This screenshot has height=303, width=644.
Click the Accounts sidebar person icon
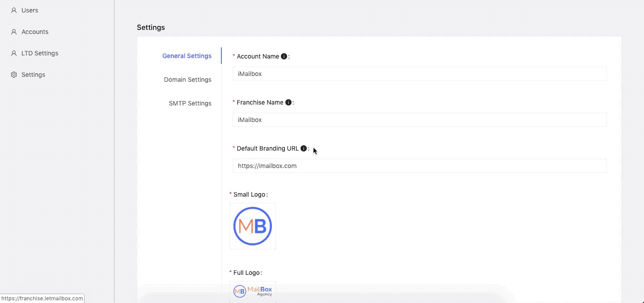point(14,32)
